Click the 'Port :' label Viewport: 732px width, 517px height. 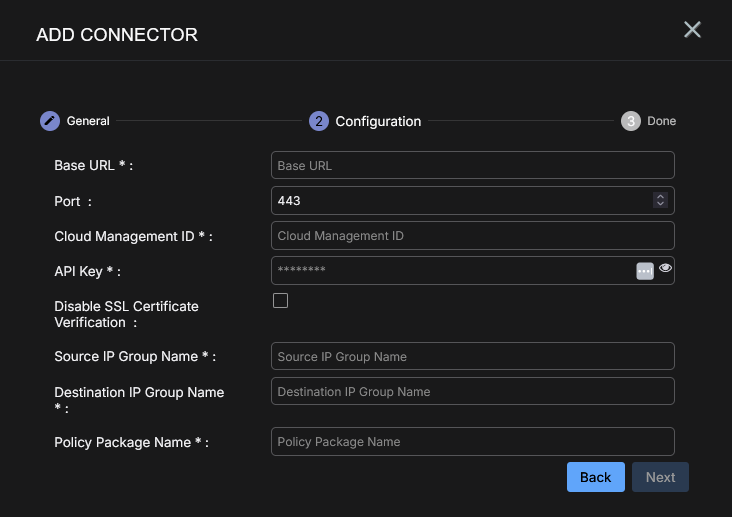(x=73, y=201)
